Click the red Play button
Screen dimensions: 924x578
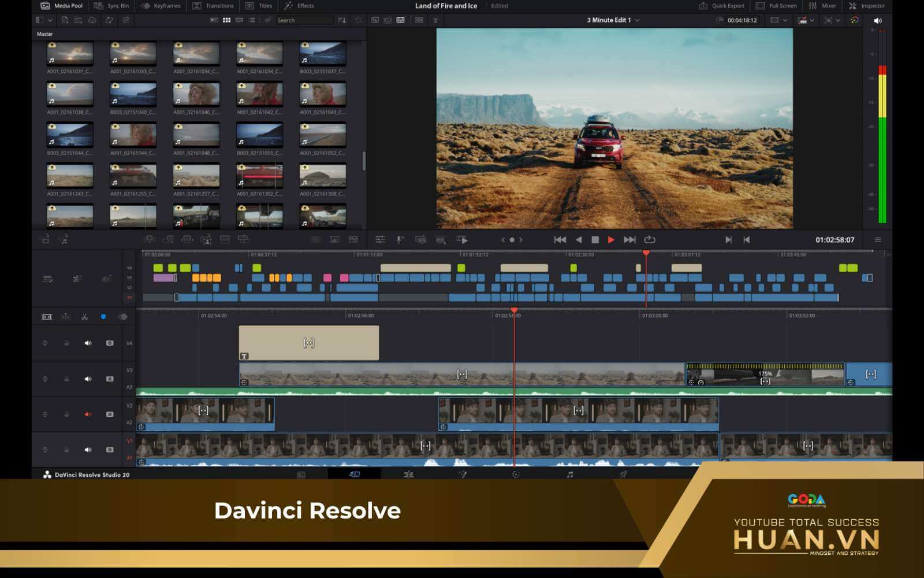[611, 240]
